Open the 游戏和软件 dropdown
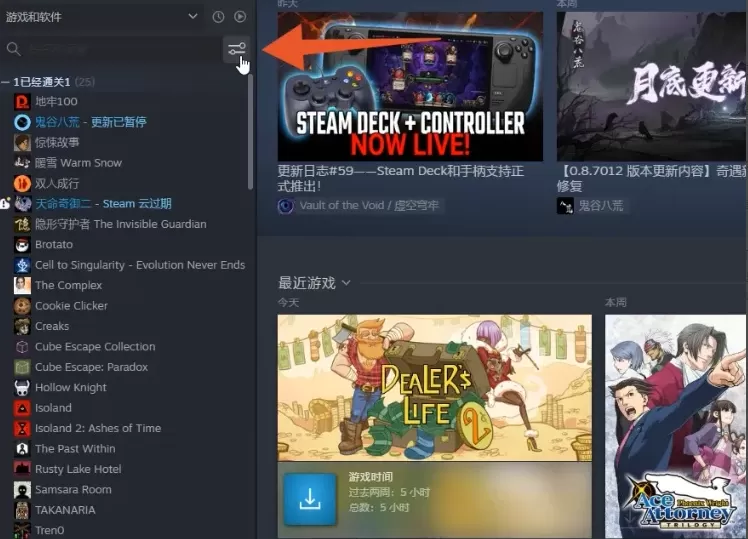 coord(193,17)
